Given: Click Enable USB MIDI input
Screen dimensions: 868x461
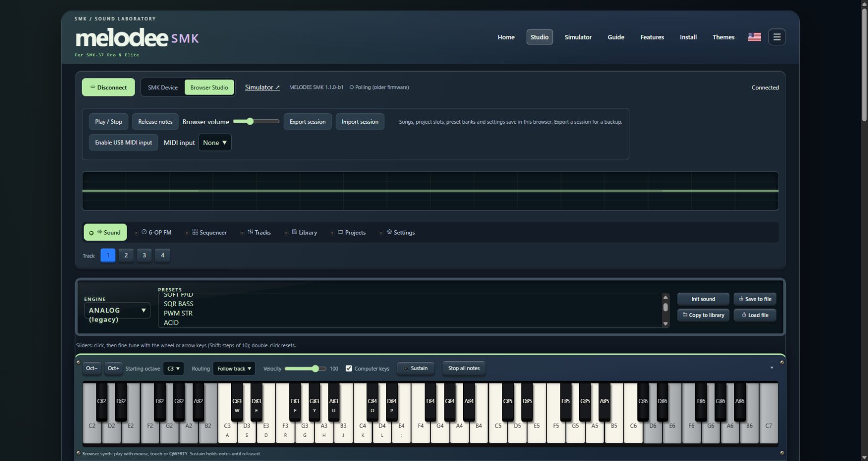Looking at the screenshot, I should tap(124, 142).
